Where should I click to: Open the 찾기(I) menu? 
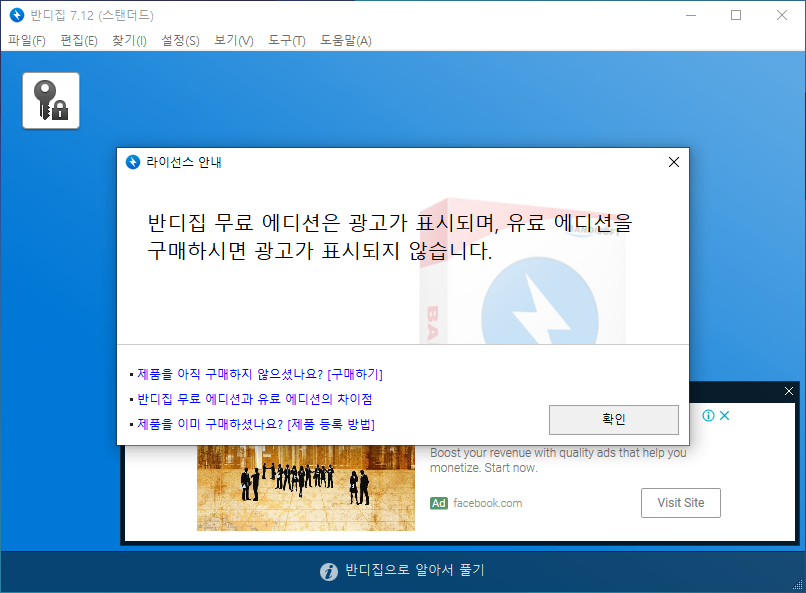130,40
